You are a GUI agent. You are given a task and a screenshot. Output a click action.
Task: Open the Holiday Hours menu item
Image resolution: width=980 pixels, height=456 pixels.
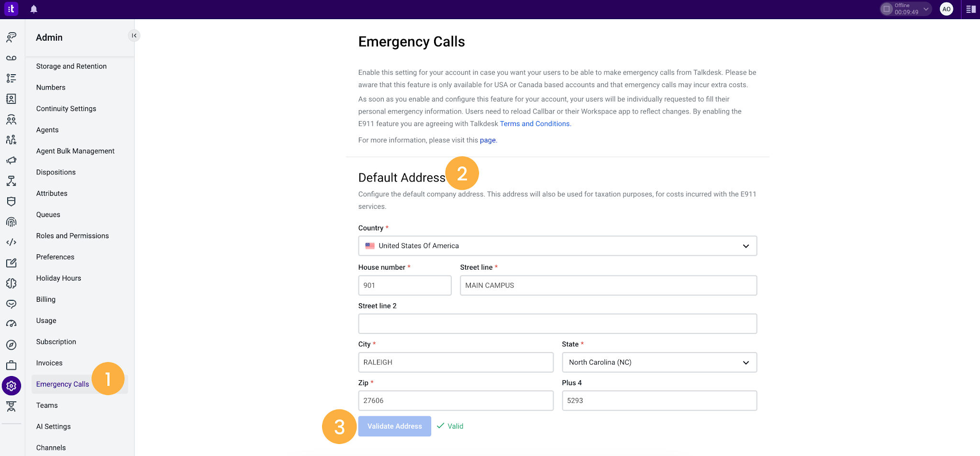click(x=59, y=278)
